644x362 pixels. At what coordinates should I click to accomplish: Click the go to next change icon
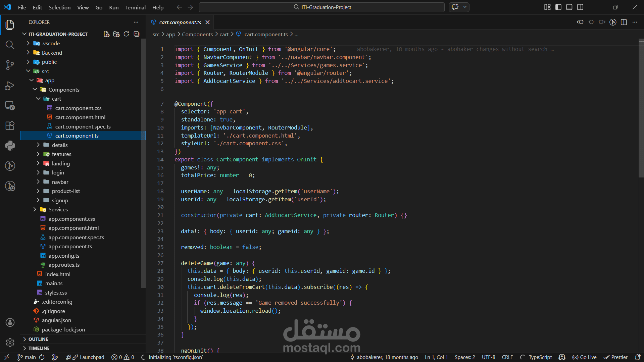click(602, 22)
